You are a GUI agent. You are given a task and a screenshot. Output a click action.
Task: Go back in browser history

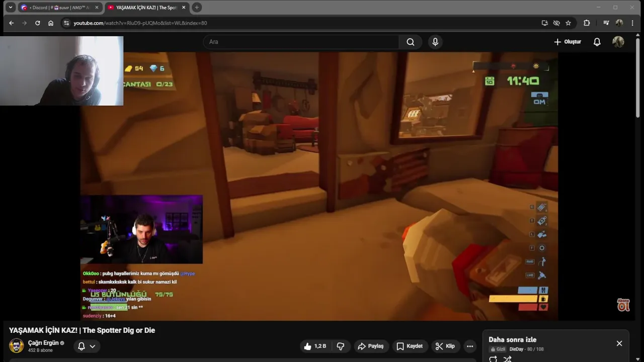(11, 23)
